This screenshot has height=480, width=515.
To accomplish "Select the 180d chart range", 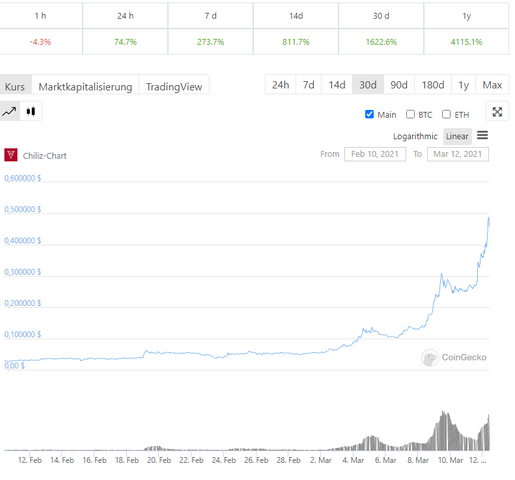I will point(433,85).
